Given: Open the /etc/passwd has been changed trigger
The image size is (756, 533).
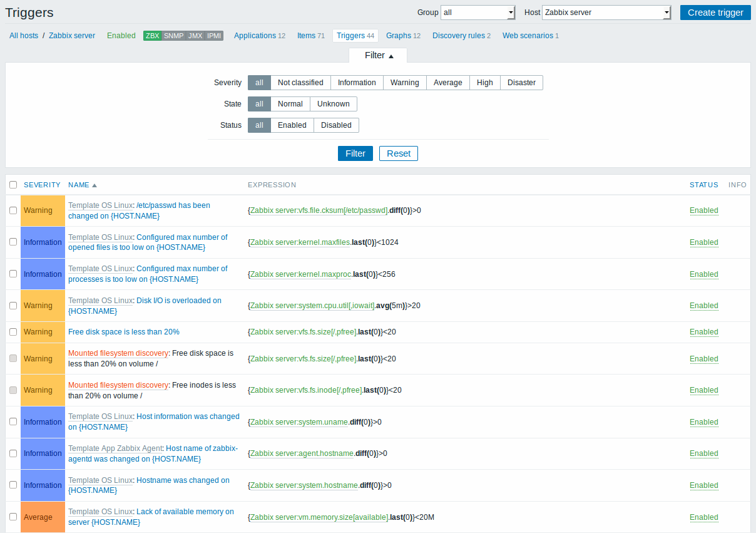Looking at the screenshot, I should [140, 210].
